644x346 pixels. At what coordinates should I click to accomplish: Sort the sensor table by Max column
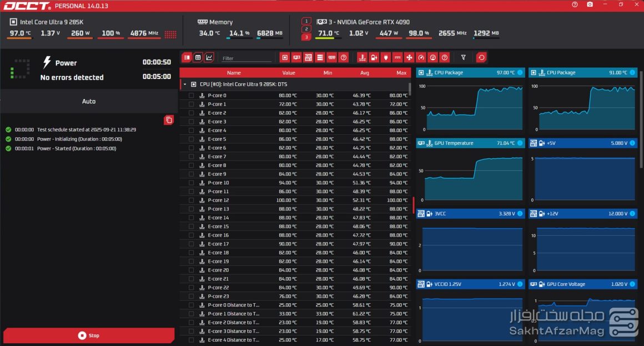pyautogui.click(x=401, y=73)
